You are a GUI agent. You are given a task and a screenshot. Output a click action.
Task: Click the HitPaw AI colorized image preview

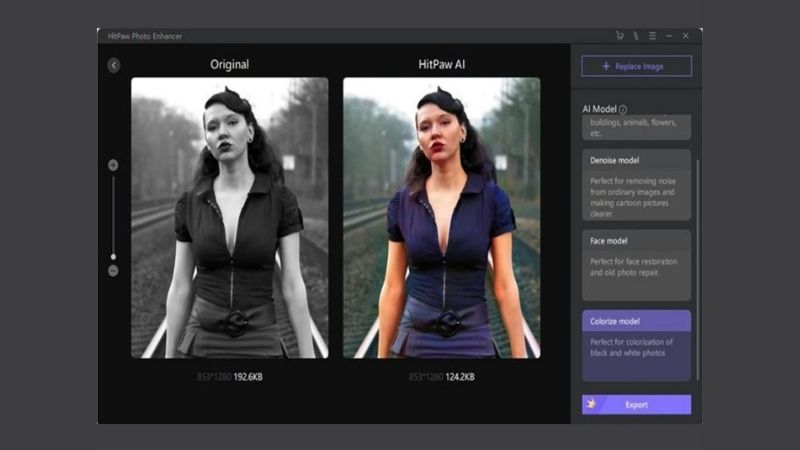pyautogui.click(x=442, y=218)
